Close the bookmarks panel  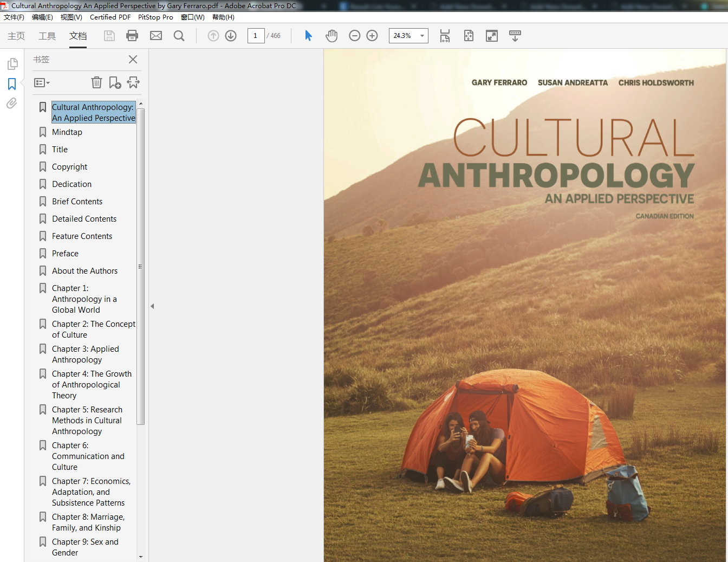point(133,59)
